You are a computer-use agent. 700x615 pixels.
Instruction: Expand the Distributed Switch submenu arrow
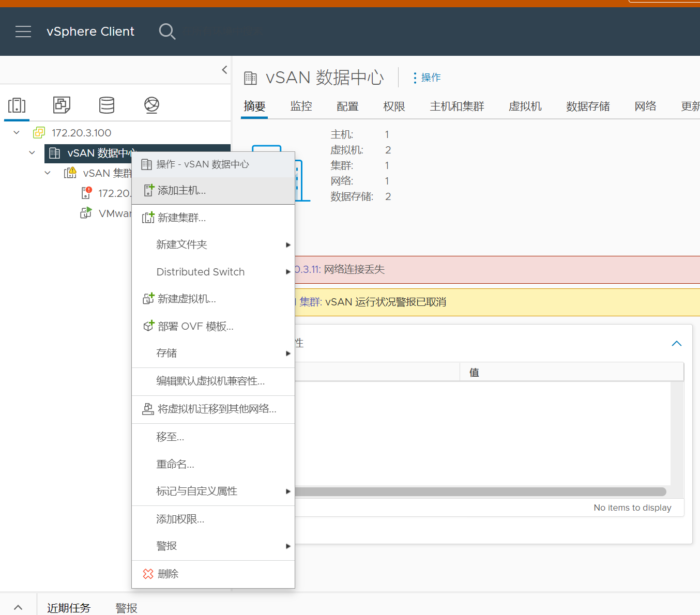pos(288,272)
